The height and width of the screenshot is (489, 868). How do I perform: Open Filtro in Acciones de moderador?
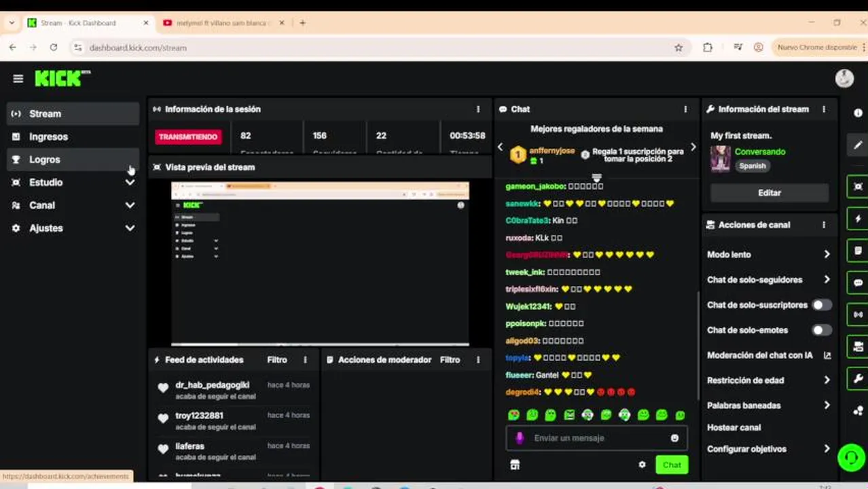pyautogui.click(x=450, y=360)
